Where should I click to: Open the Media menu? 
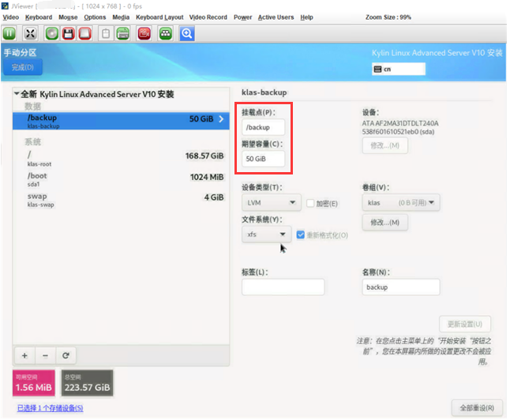click(x=121, y=17)
